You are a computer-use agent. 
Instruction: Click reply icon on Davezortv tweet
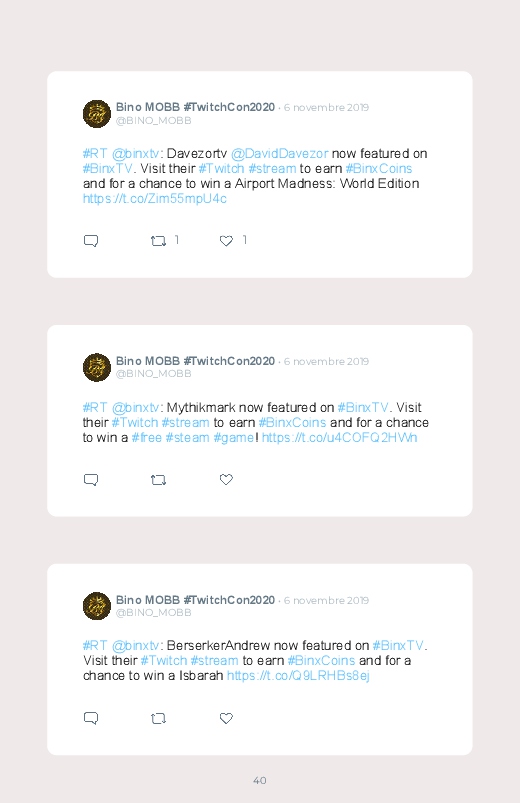click(x=91, y=241)
